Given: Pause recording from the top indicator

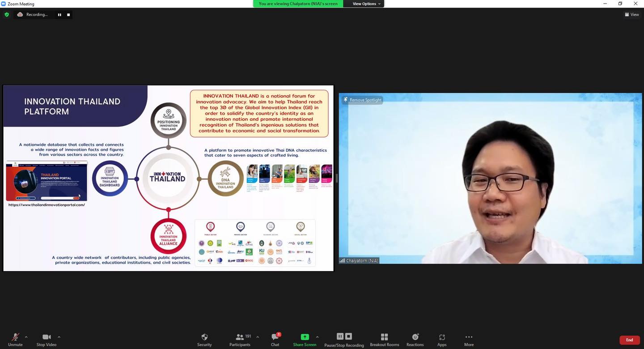Looking at the screenshot, I should coord(59,15).
